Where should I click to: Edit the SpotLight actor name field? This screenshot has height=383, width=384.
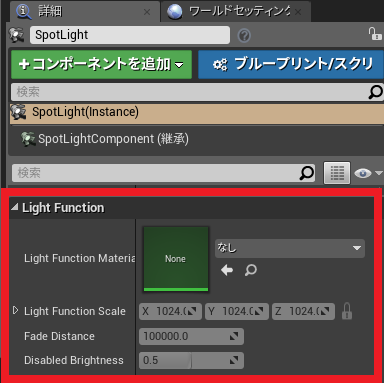[130, 35]
